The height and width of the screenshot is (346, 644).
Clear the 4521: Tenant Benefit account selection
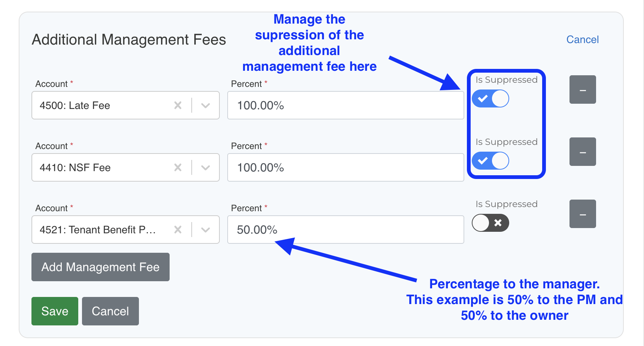178,230
